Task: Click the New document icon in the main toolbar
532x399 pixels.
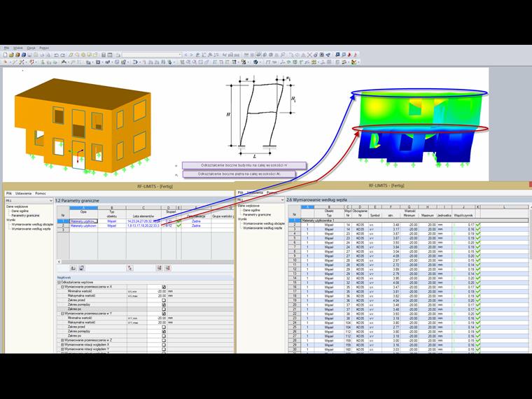Action: pos(6,55)
